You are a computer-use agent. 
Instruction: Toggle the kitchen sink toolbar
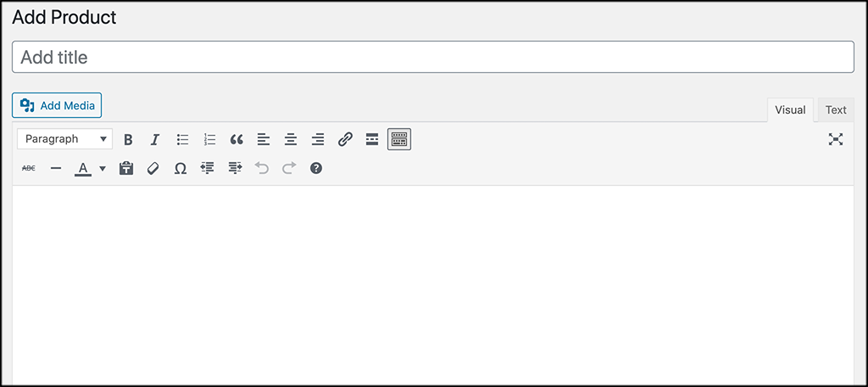(399, 140)
